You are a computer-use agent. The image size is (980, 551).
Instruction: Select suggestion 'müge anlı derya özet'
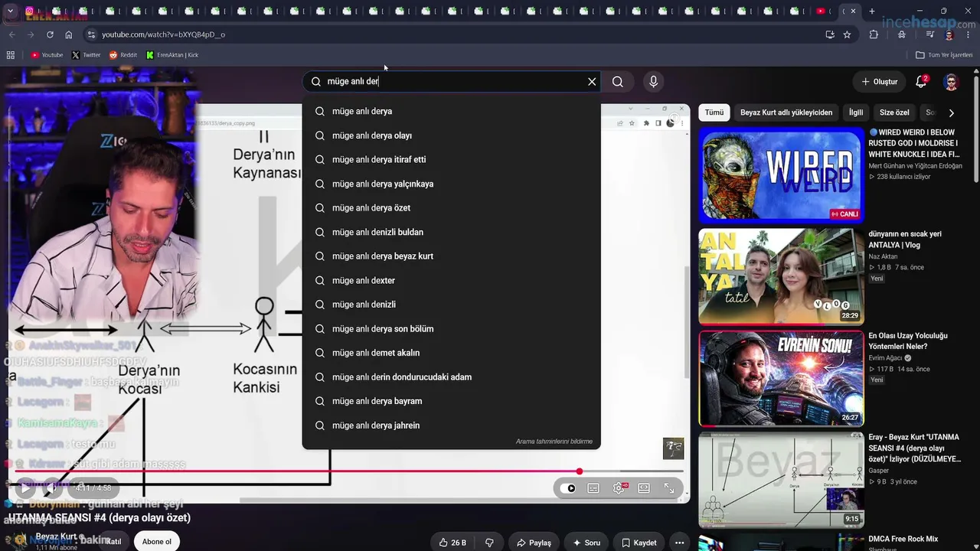coord(452,208)
